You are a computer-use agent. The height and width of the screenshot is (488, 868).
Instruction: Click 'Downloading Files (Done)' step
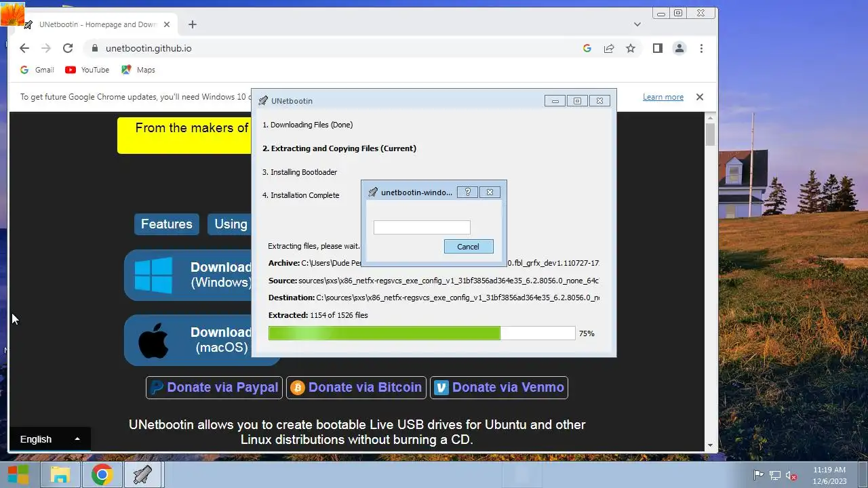(x=308, y=125)
